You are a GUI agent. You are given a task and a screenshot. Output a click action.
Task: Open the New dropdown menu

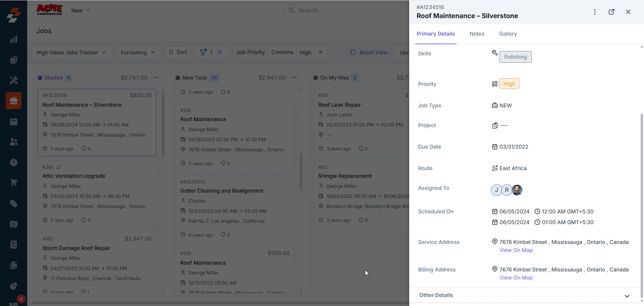tap(80, 10)
